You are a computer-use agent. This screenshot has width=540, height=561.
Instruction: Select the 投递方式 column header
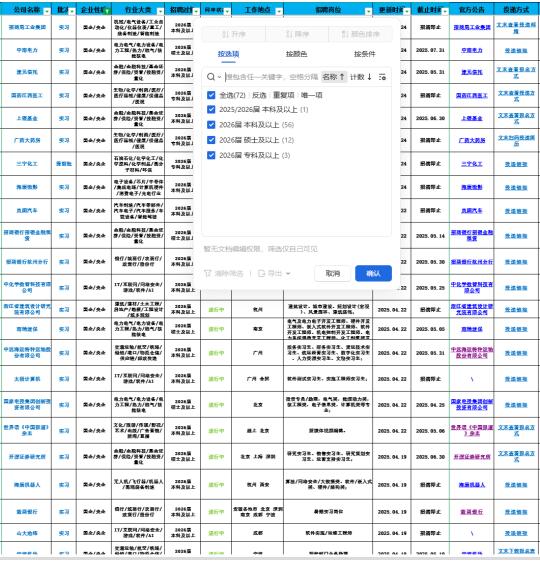point(516,10)
